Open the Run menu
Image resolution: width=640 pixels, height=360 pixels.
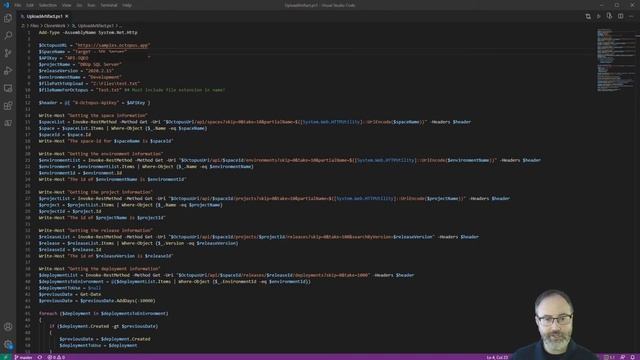coord(91,5)
